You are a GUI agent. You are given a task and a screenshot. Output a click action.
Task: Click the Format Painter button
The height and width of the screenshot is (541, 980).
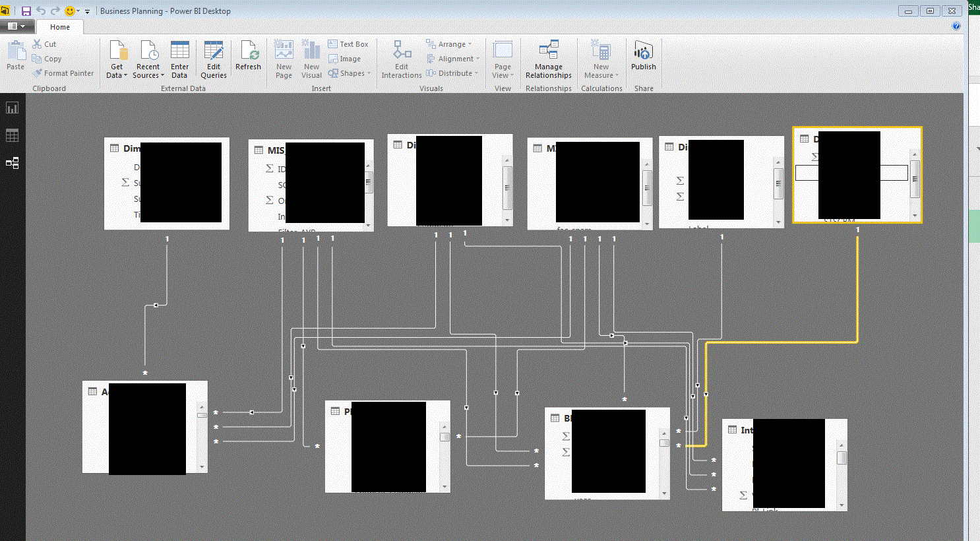tap(63, 73)
